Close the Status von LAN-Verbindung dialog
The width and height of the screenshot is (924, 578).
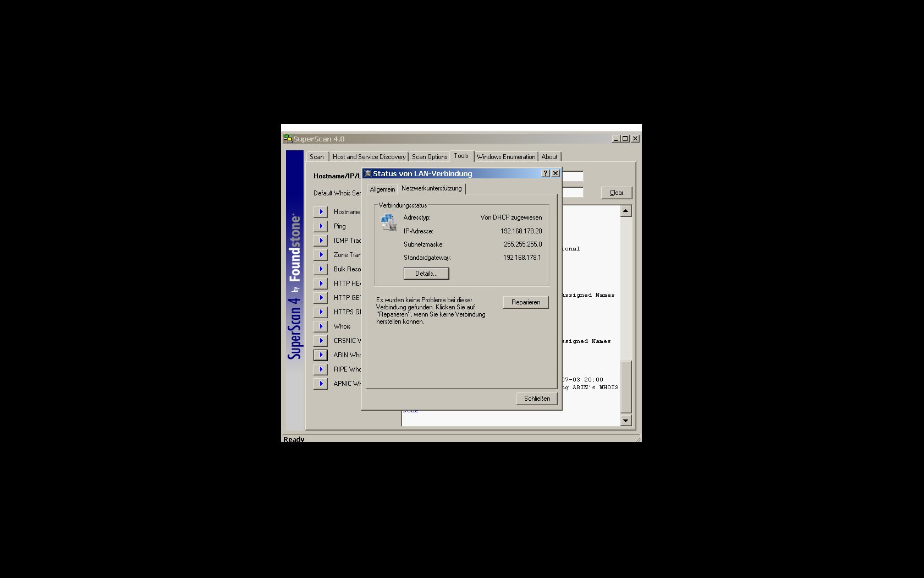click(555, 173)
